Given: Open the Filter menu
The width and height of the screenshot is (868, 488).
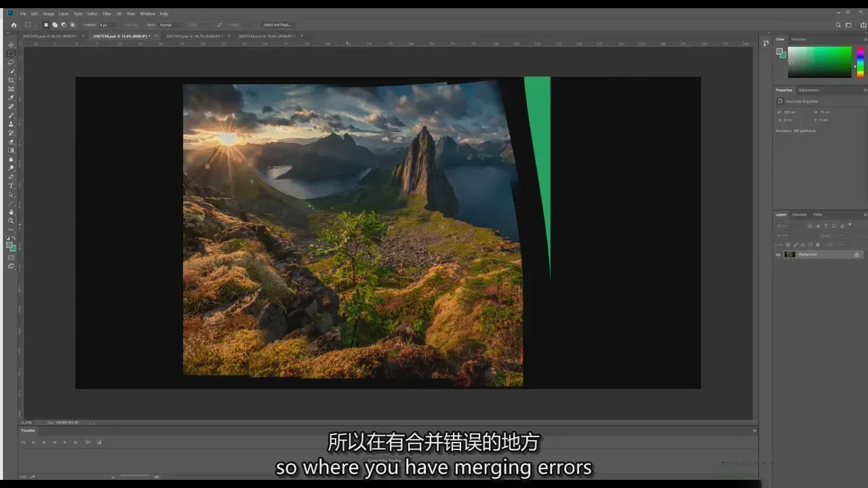Looking at the screenshot, I should click(107, 14).
